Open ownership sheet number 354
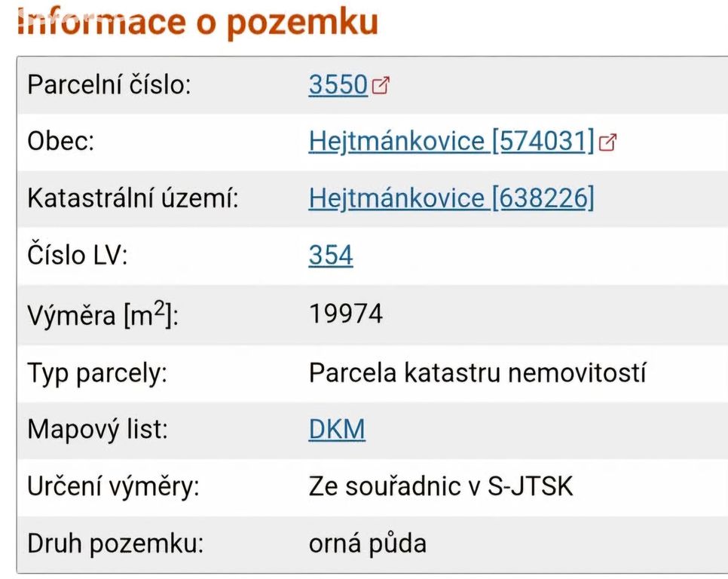 (x=331, y=256)
